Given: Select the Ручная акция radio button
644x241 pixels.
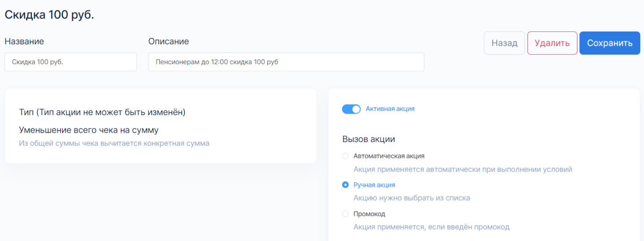Looking at the screenshot, I should pos(345,185).
